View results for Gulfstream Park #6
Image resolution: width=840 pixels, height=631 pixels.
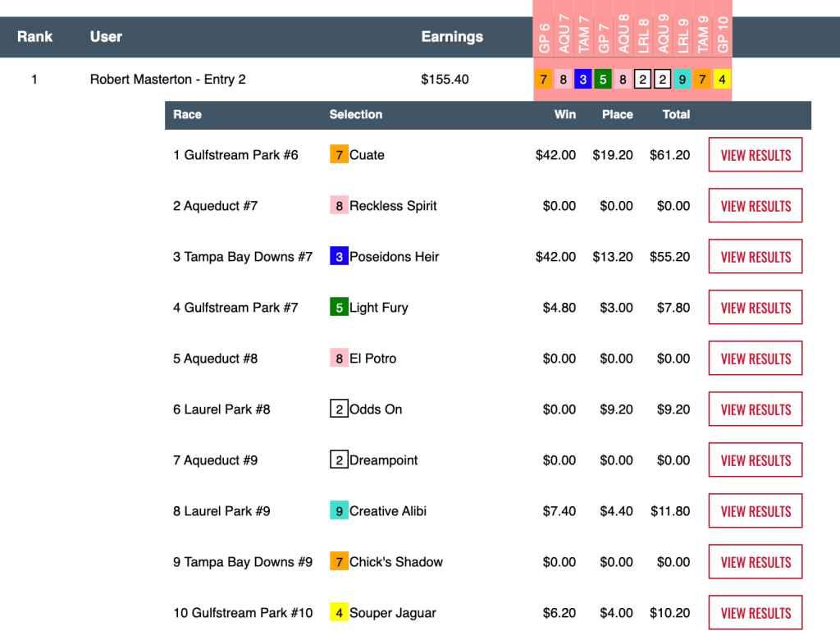pyautogui.click(x=755, y=155)
